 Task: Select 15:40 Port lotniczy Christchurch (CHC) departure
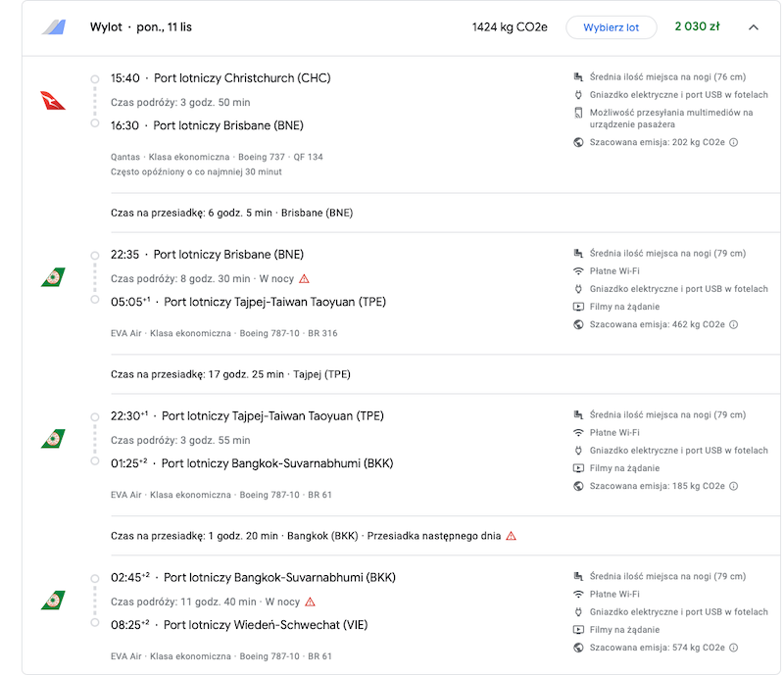click(x=220, y=78)
